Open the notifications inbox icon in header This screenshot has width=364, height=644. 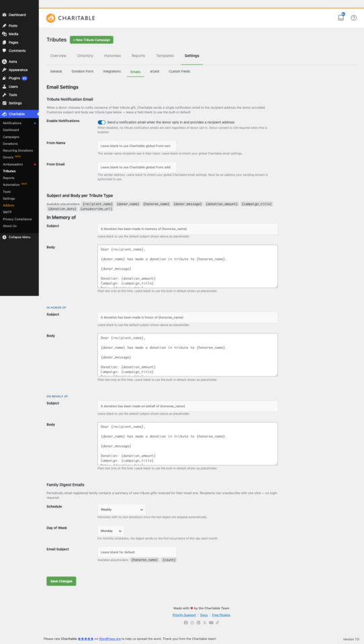(341, 17)
